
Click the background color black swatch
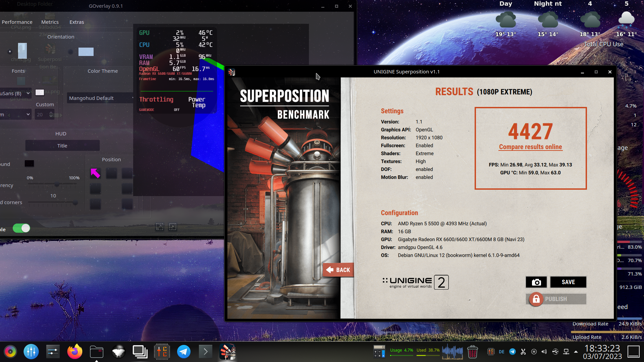pos(29,164)
